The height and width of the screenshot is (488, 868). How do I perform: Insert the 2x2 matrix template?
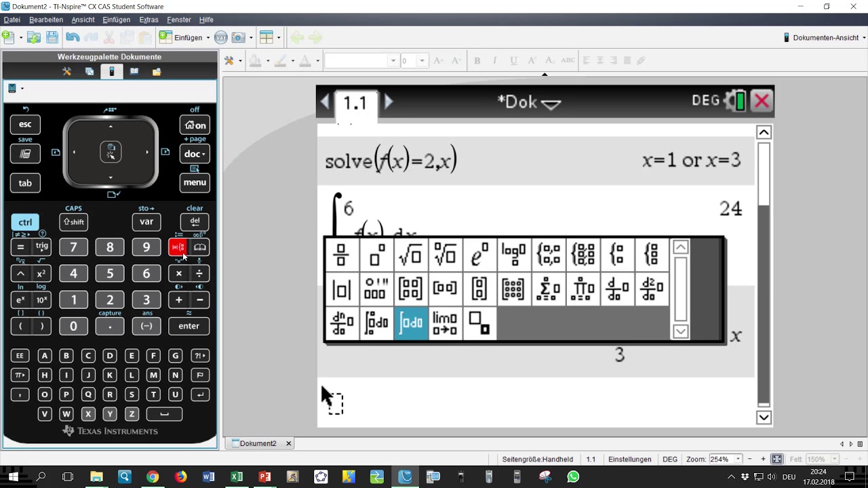(411, 289)
